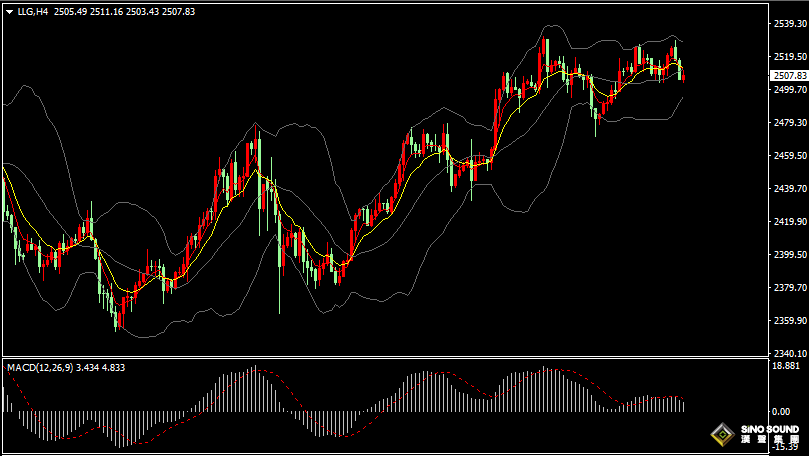Click the 2419.90 price axis label
Viewport: 809px width, 456px height.
(x=788, y=221)
